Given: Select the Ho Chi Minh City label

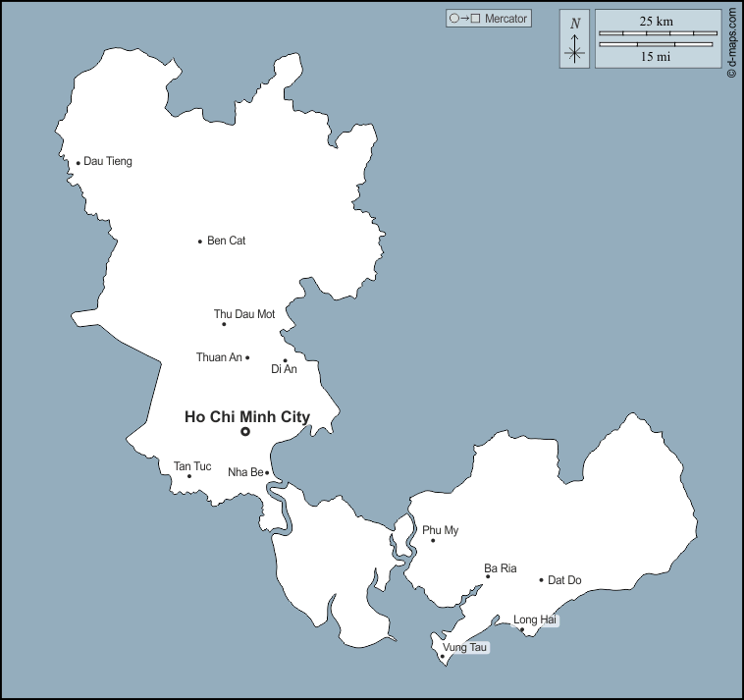Looking at the screenshot, I should 247,417.
